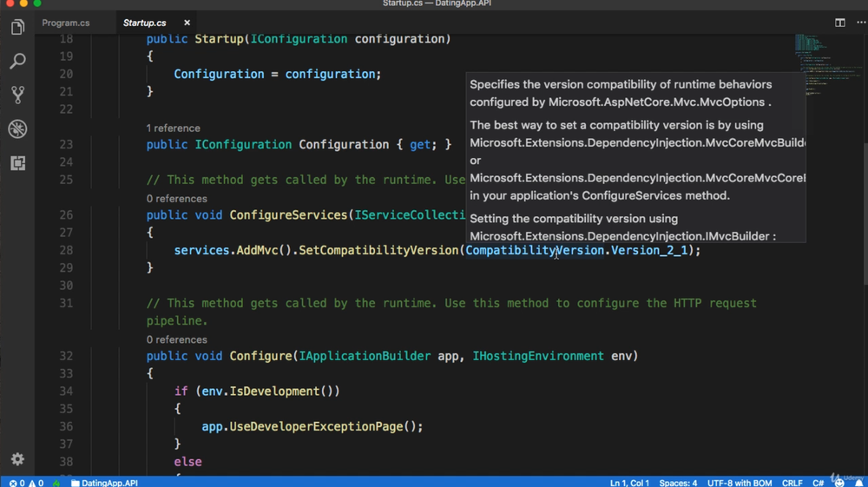868x487 pixels.
Task: Click CompatibilityVersion enum type on line 28
Action: pos(535,250)
